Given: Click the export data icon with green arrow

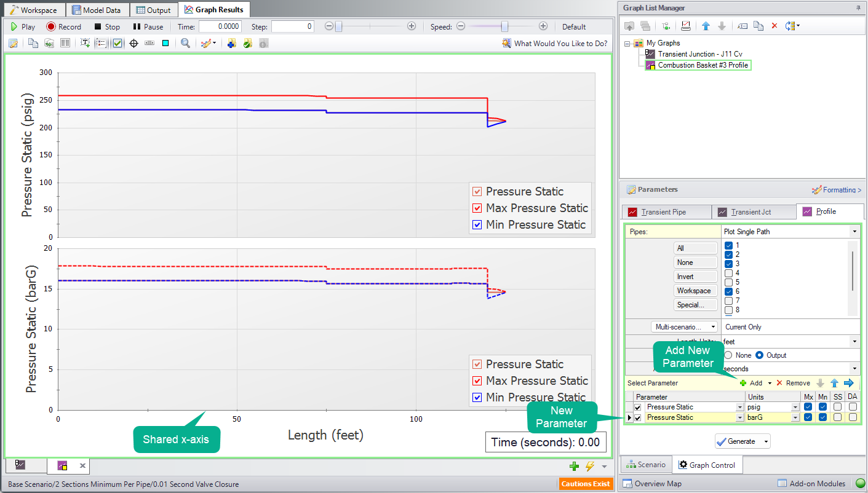Looking at the screenshot, I should pos(49,43).
